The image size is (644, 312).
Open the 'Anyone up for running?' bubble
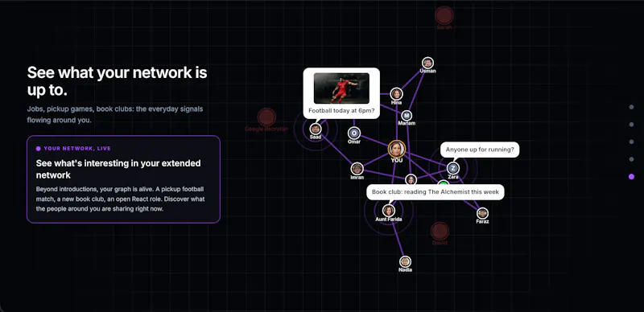tap(480, 150)
